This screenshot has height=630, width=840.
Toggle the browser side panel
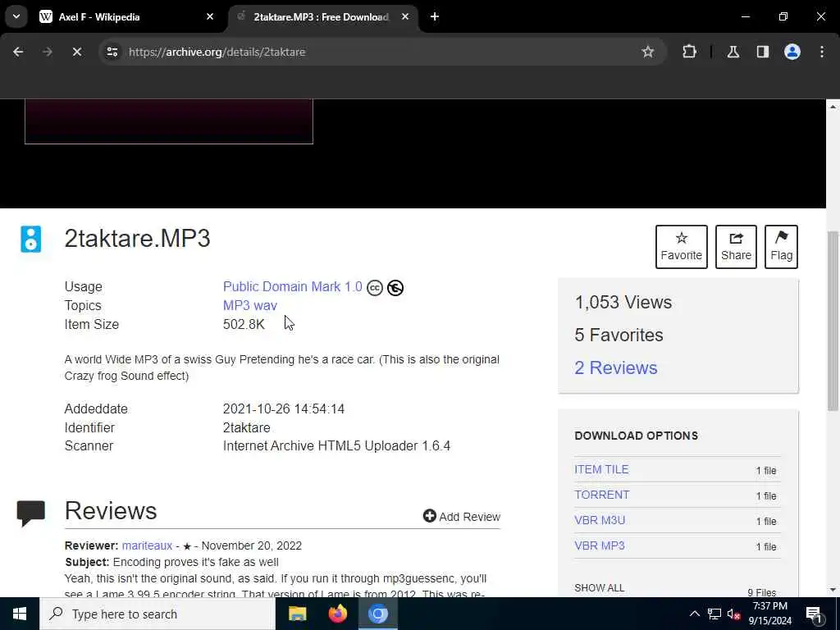pos(763,52)
